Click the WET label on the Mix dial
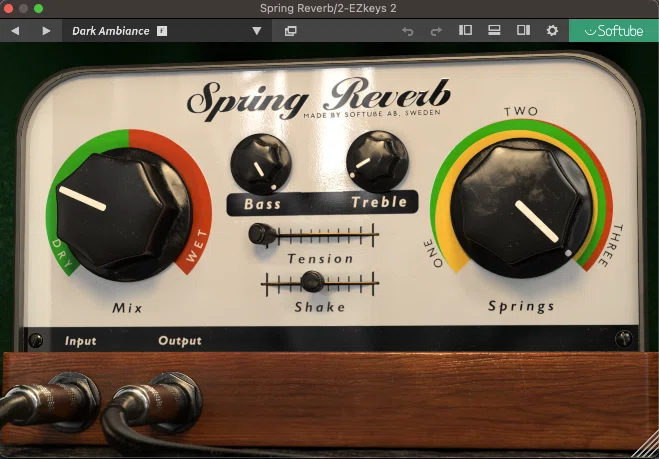Viewport: 659px width, 459px height. [x=196, y=246]
